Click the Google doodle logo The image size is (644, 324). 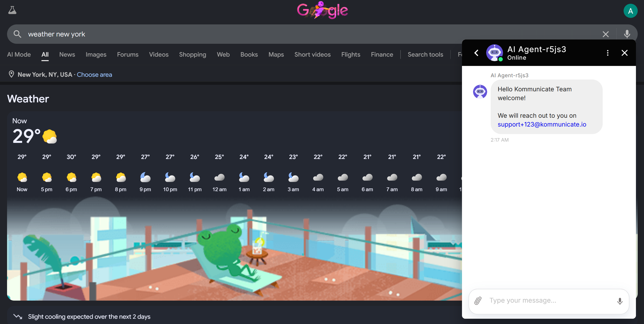tap(323, 10)
